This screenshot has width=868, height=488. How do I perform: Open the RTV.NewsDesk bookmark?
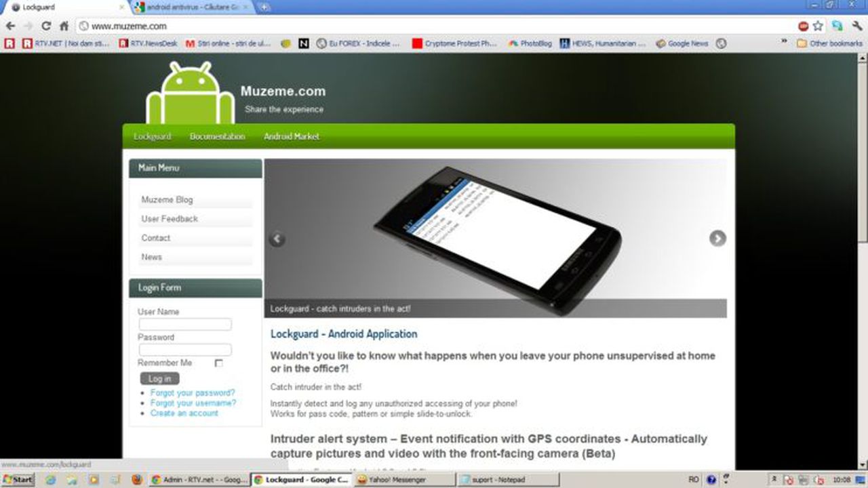(x=148, y=43)
